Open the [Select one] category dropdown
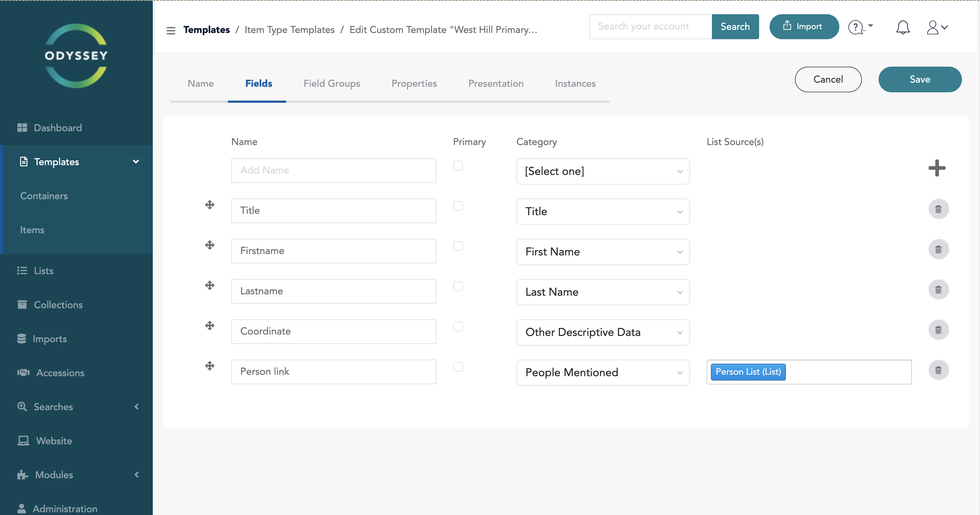 click(603, 171)
